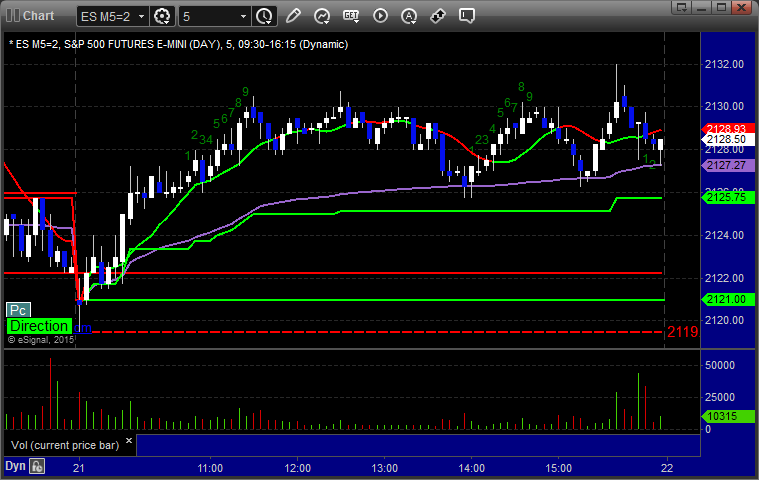Maximize the chart window
The width and height of the screenshot is (759, 480).
[x=721, y=7]
